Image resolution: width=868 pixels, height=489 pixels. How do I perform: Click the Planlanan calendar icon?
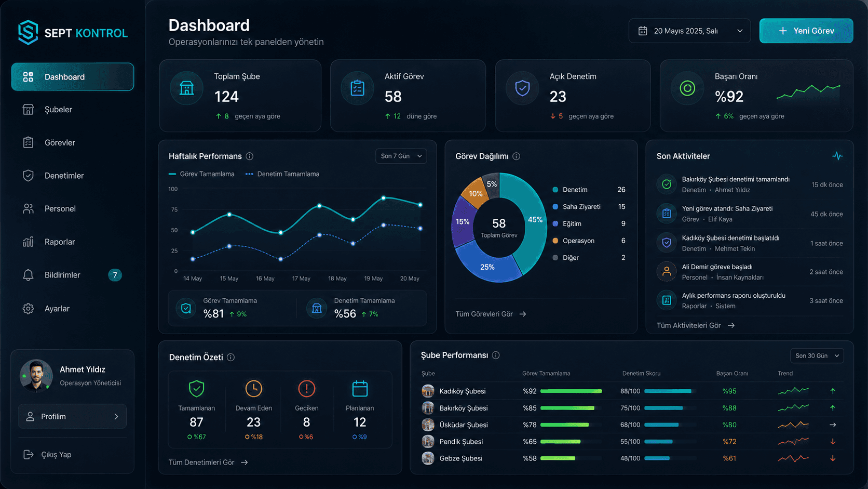pyautogui.click(x=360, y=388)
